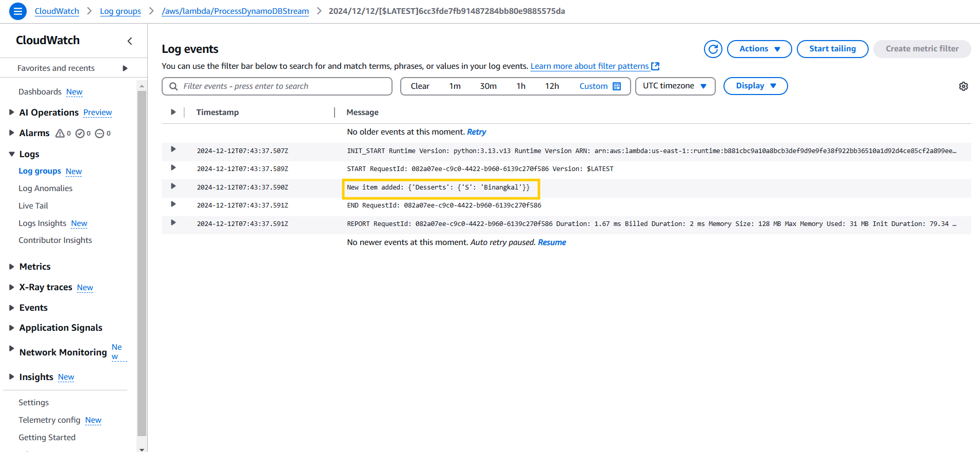Click the Alarms OK checkmark icon
Screen dimensions: 980x452
click(x=80, y=134)
